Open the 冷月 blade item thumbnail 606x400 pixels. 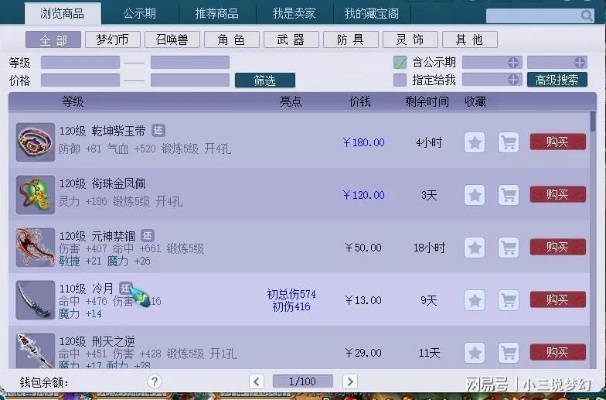[x=35, y=300]
